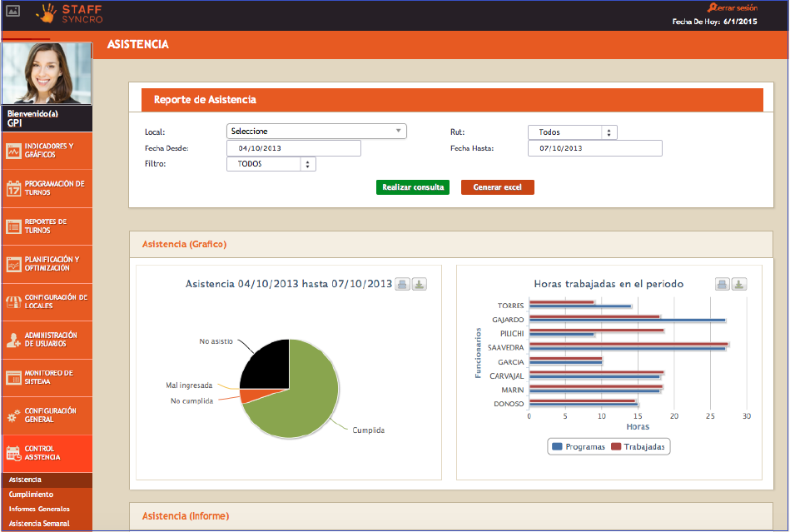
Task: Print the Horas trabajadas bar chart
Action: (723, 284)
